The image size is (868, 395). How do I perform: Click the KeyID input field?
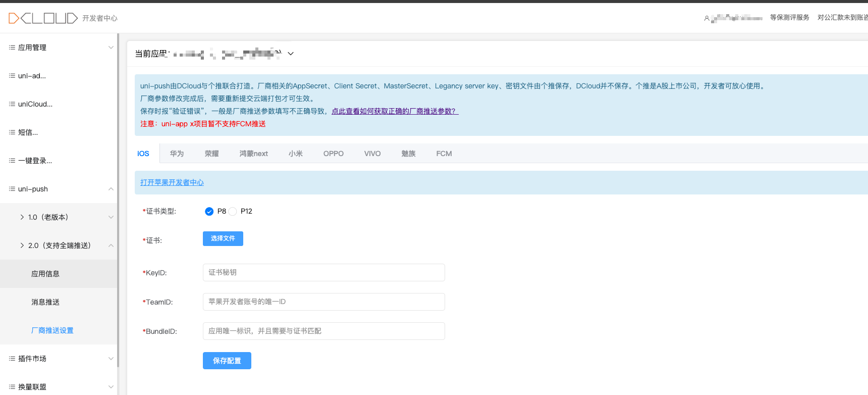click(324, 273)
